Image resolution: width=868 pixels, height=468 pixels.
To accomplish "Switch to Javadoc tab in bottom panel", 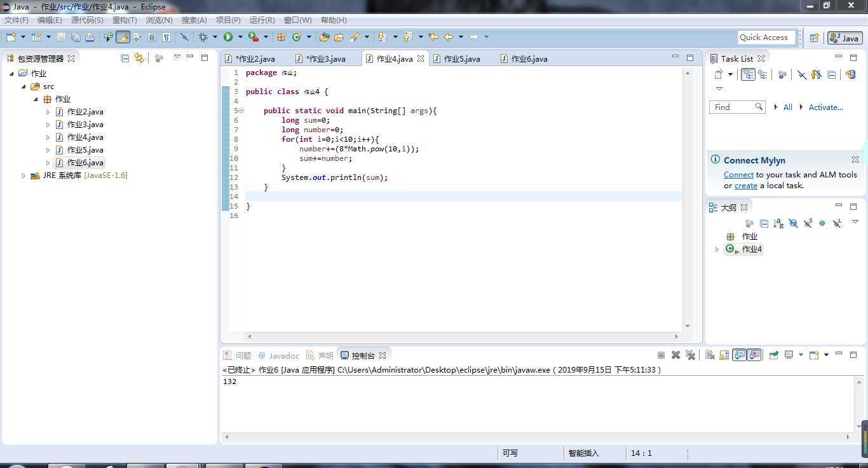I will tap(278, 355).
